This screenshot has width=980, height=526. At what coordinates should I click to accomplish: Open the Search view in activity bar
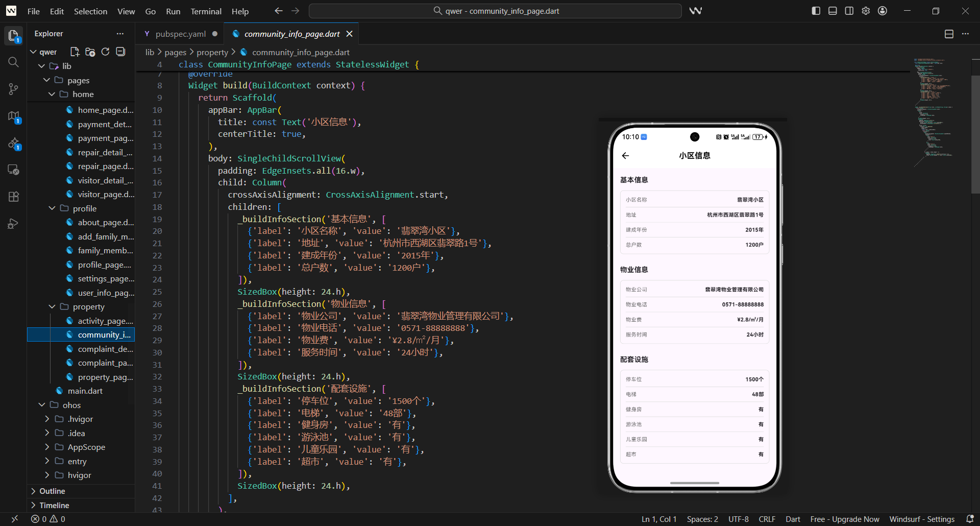pos(13,62)
